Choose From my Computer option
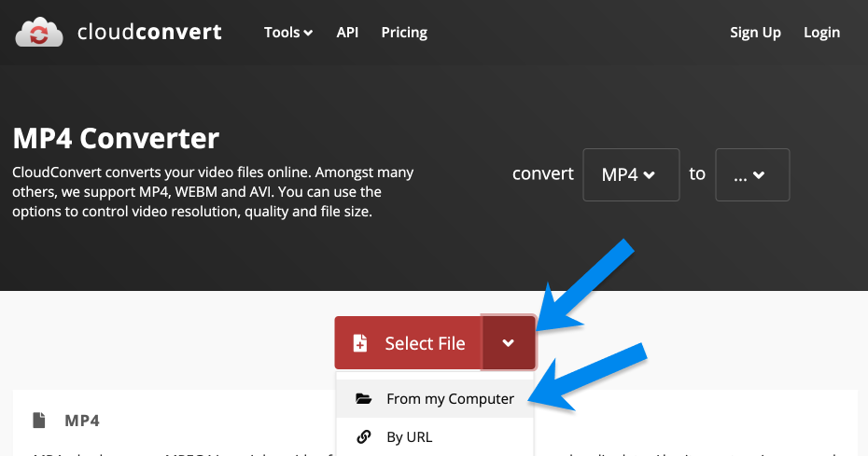Image resolution: width=868 pixels, height=456 pixels. (435, 398)
